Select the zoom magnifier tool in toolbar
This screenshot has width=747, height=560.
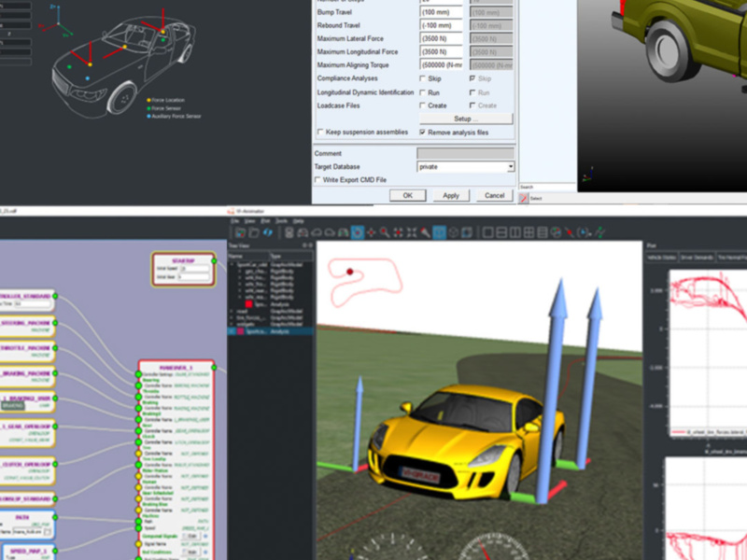coord(386,231)
